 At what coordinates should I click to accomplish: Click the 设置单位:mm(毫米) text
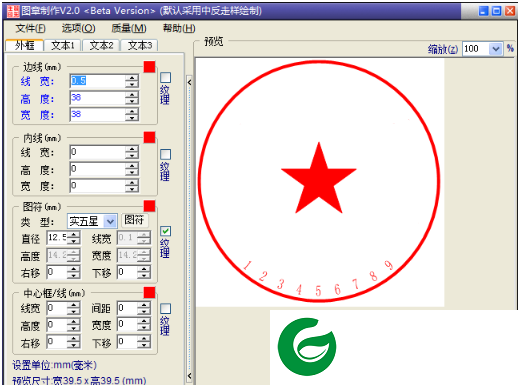(x=54, y=365)
